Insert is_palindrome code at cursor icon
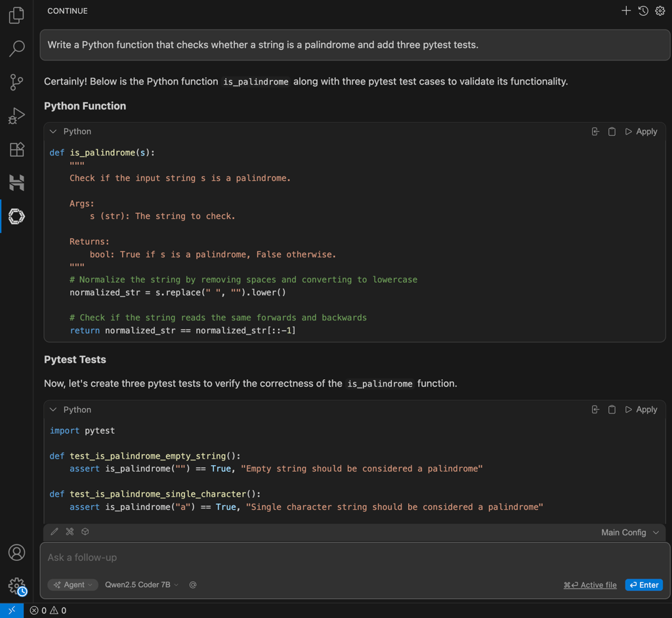This screenshot has width=672, height=618. (595, 132)
